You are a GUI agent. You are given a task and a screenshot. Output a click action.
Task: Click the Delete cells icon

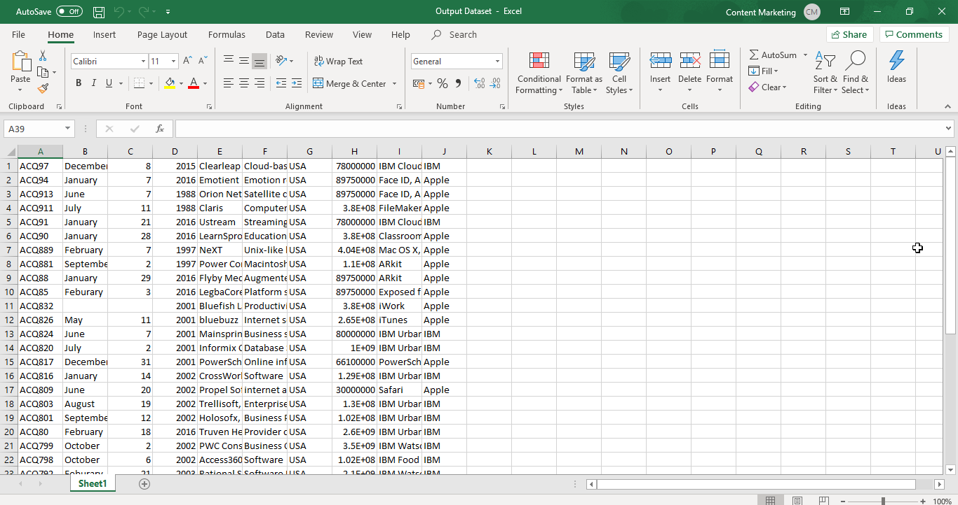pos(689,60)
